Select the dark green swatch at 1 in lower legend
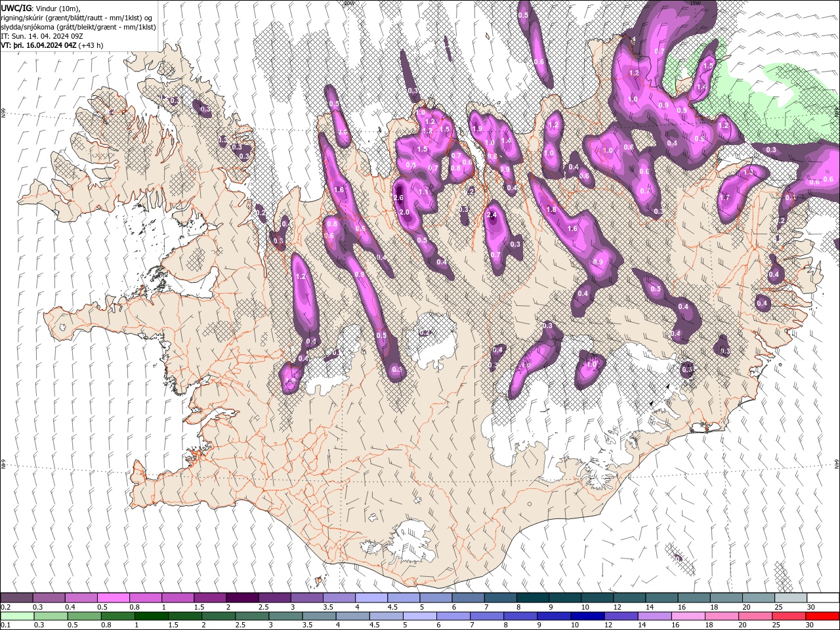840x630 pixels. (x=151, y=616)
